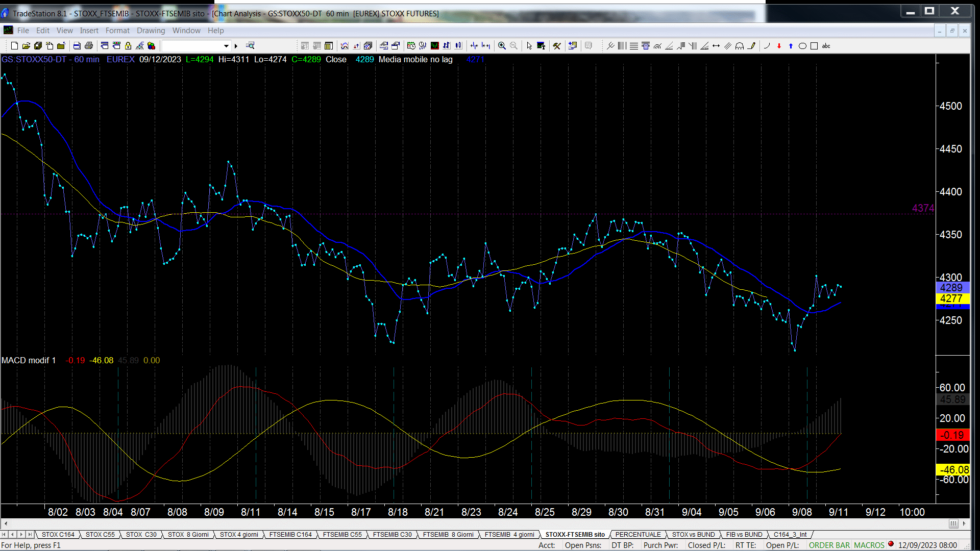Image resolution: width=980 pixels, height=551 pixels.
Task: Click the red -0.19 MACD value marker
Action: tap(952, 435)
